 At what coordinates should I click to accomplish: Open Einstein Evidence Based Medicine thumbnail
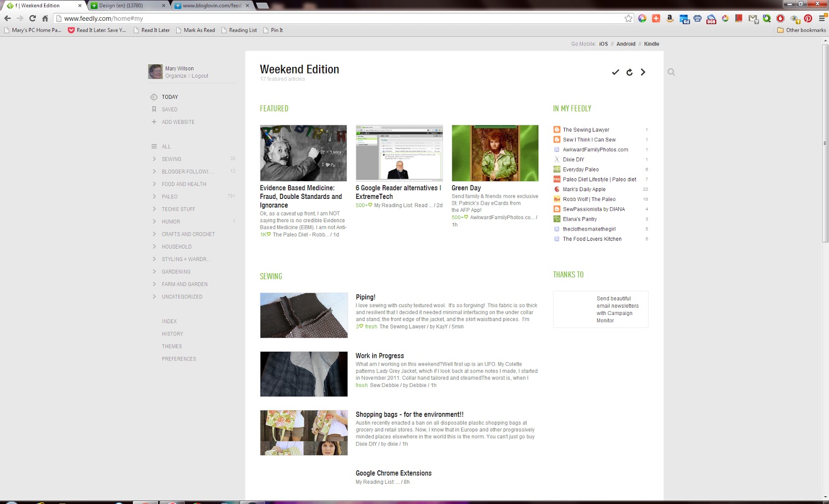tap(303, 153)
